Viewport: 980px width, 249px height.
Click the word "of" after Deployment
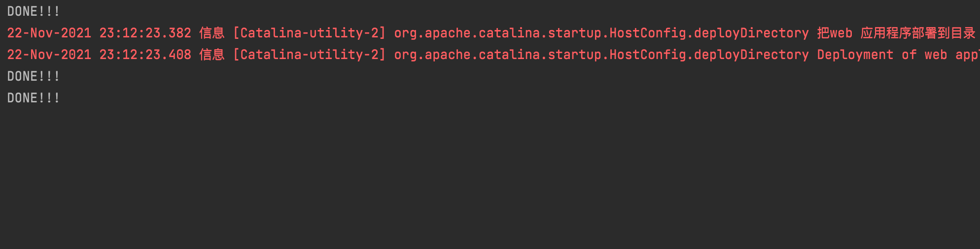[x=909, y=55]
